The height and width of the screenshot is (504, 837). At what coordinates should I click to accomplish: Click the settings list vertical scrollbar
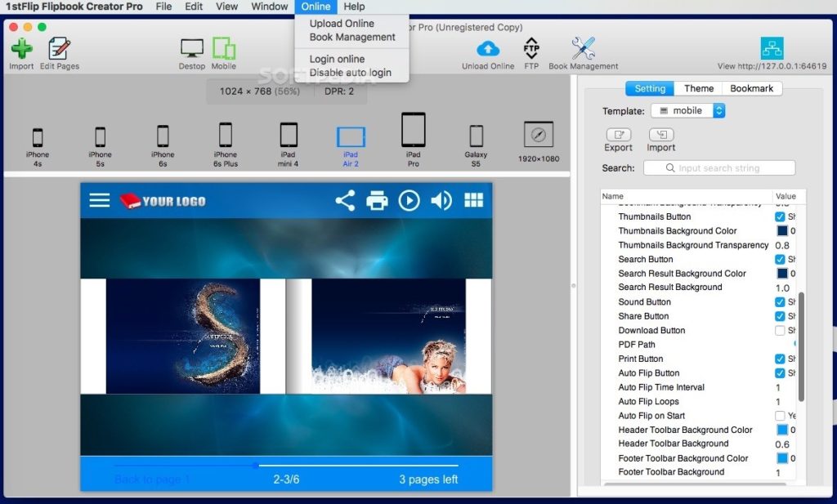tap(801, 346)
